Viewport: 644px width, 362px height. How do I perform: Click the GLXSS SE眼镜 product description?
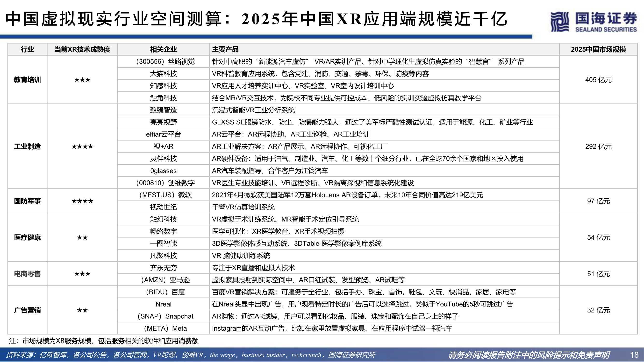384,122
